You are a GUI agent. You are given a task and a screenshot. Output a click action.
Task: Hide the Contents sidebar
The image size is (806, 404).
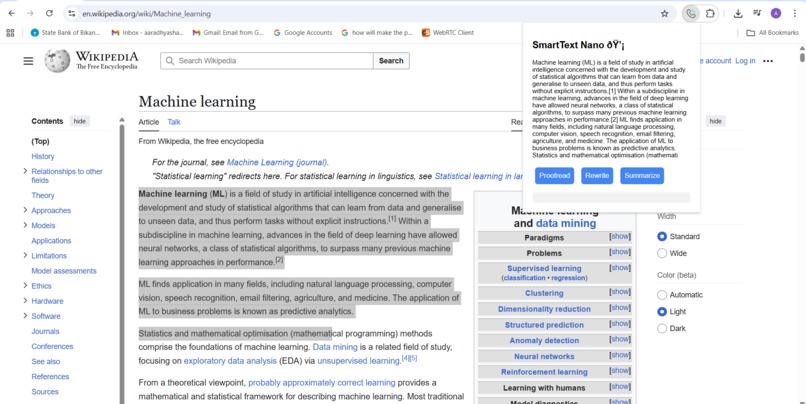click(x=80, y=121)
